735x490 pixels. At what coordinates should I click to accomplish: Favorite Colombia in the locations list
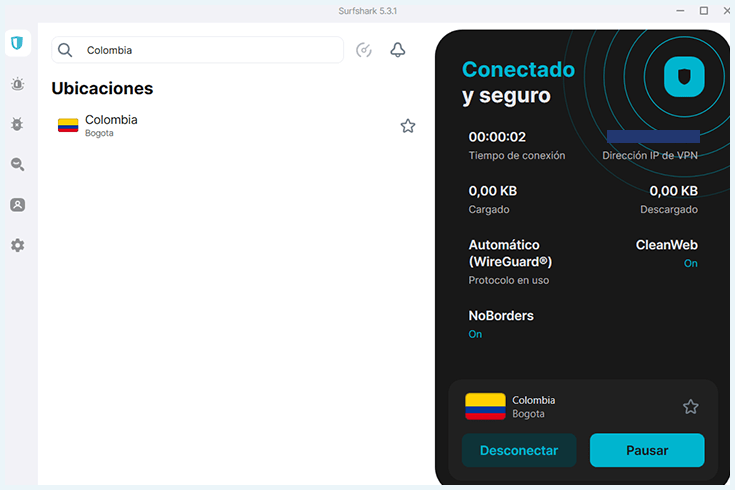tap(408, 126)
